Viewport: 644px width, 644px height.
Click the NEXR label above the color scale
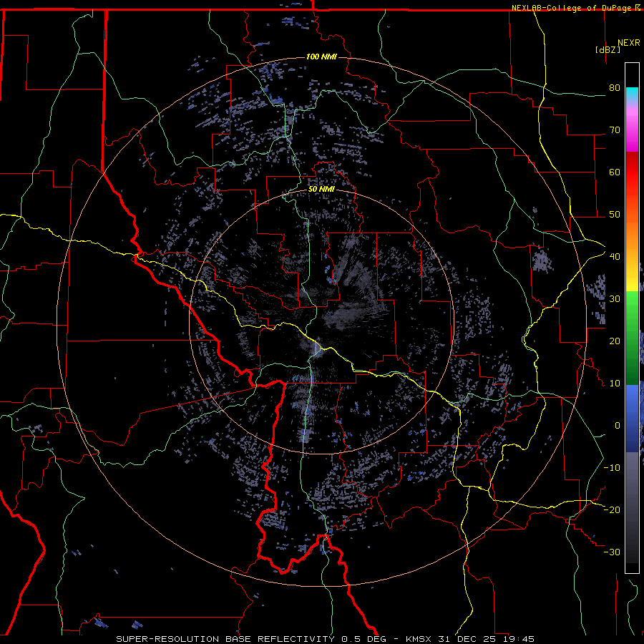(x=628, y=42)
